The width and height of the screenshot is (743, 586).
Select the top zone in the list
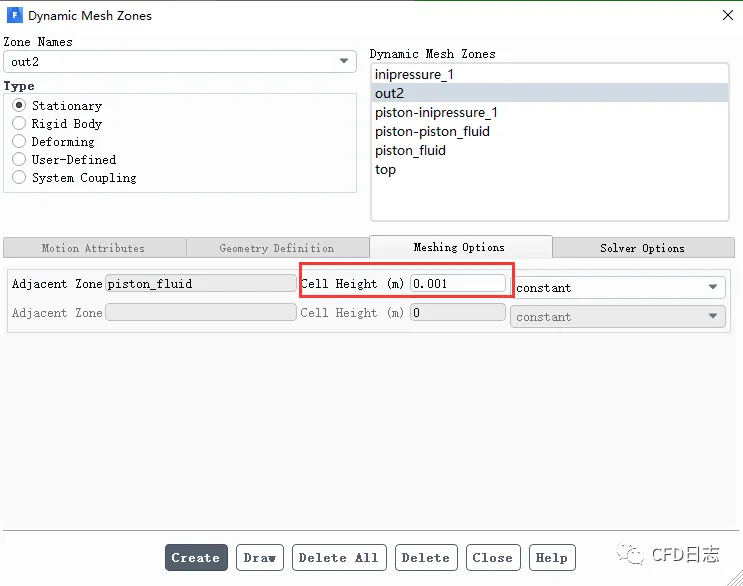[x=385, y=169]
